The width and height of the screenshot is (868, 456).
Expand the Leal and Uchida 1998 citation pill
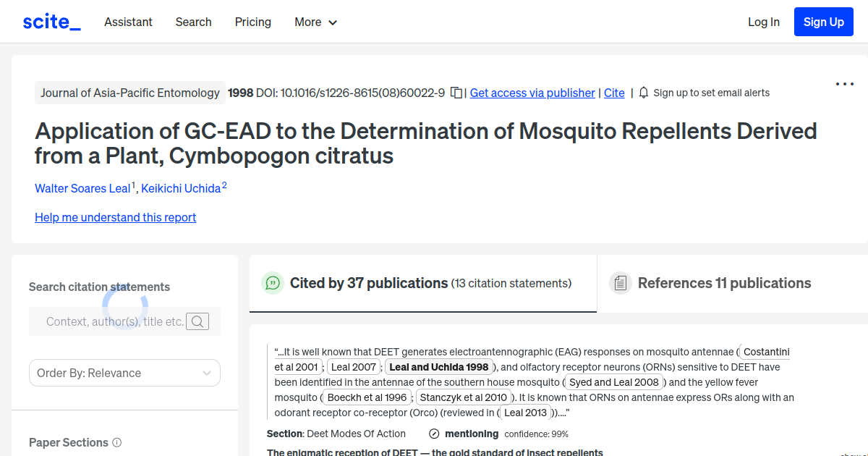(438, 367)
